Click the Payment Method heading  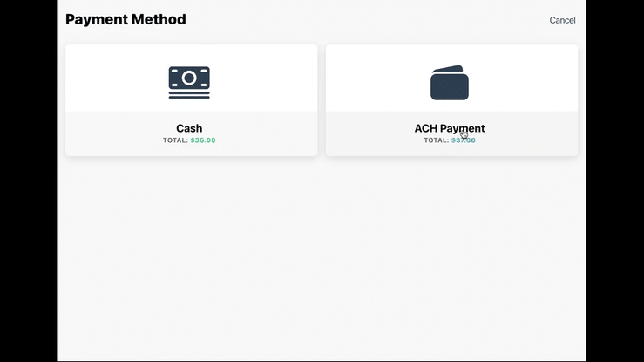pos(125,19)
